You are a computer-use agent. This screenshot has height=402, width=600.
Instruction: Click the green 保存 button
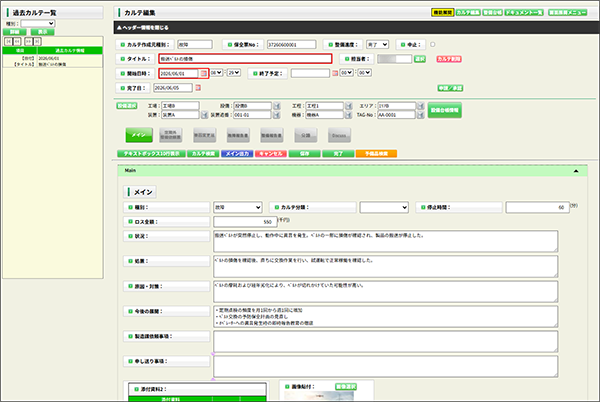click(305, 154)
